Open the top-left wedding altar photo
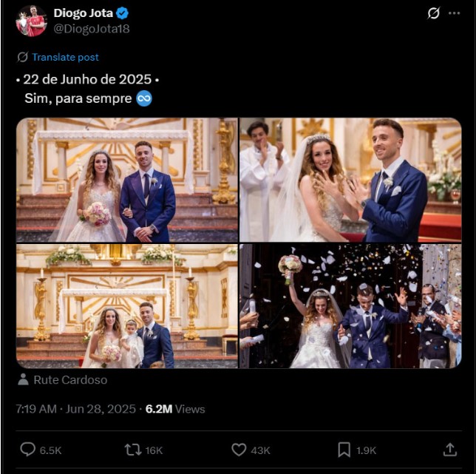476x474 pixels. (x=127, y=180)
